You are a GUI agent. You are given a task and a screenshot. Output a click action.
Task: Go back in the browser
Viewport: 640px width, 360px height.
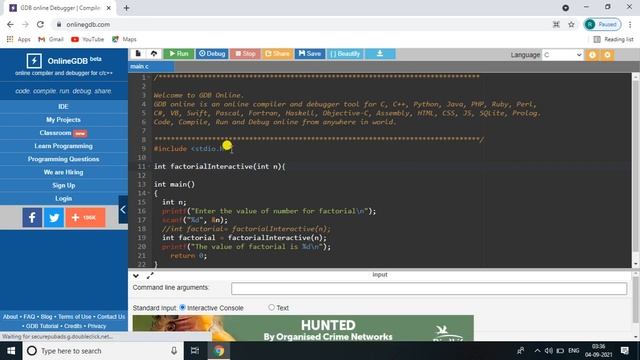point(10,24)
